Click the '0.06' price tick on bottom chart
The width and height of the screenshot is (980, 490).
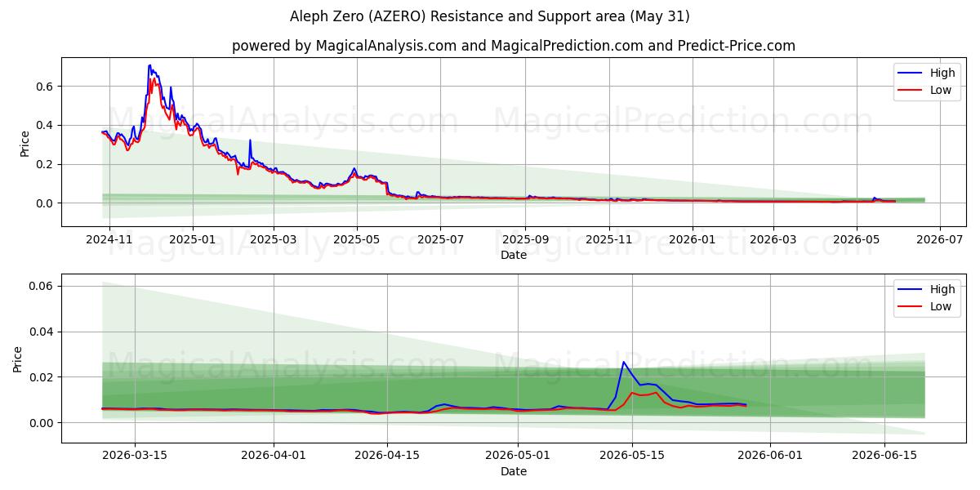(x=42, y=286)
